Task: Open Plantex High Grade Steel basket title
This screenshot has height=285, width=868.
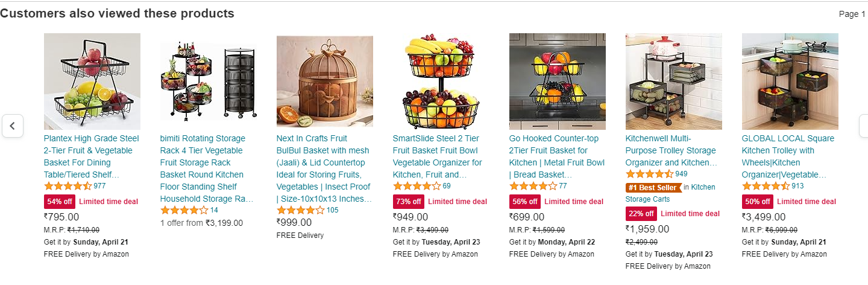Action: coord(92,156)
